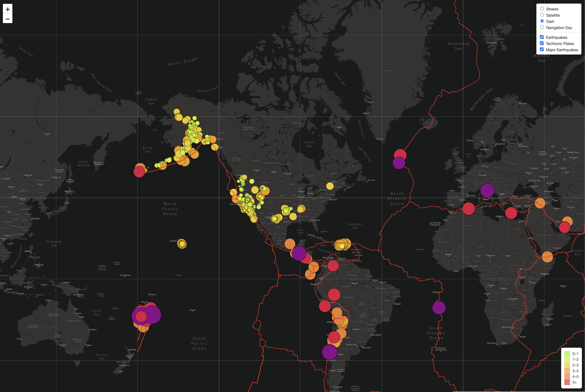Viewport: 585px width, 392px height.
Task: Select the Dark map style radio button
Action: click(542, 21)
